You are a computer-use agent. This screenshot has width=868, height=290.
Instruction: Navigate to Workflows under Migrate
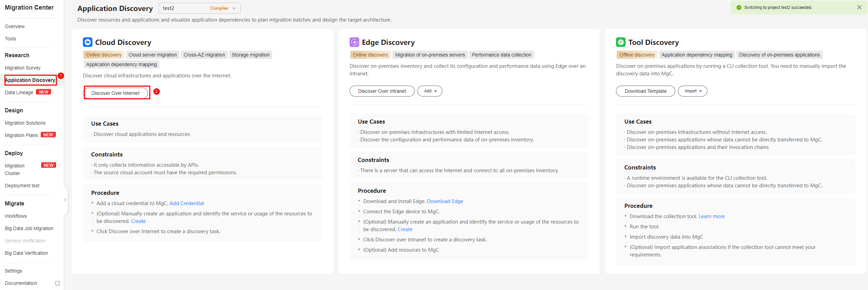16,216
